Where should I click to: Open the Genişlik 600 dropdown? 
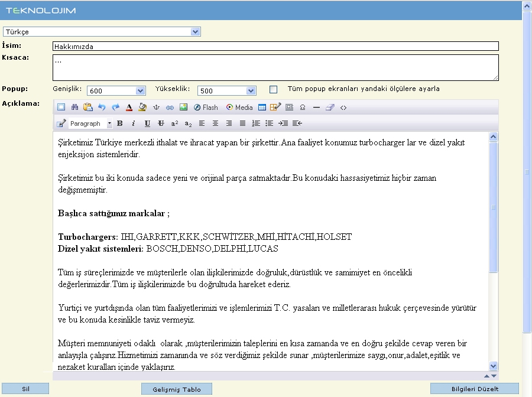[x=116, y=90]
